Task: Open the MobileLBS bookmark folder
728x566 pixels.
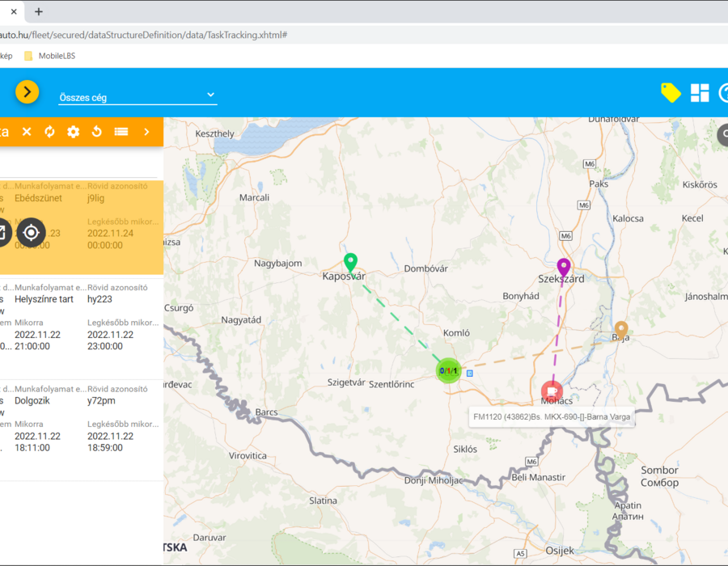Action: pos(49,56)
